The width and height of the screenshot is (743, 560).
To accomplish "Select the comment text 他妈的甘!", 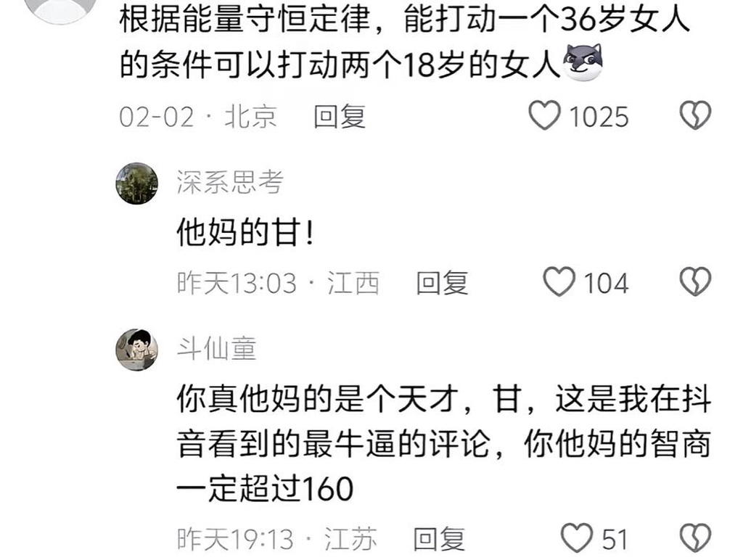I will pos(245,232).
